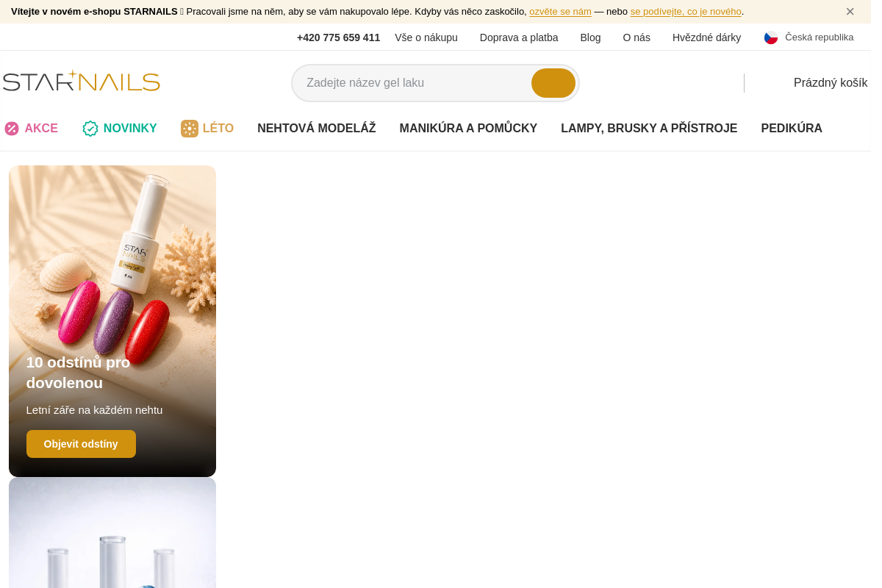
Task: Click the STARNAILS logo
Action: pos(82,81)
